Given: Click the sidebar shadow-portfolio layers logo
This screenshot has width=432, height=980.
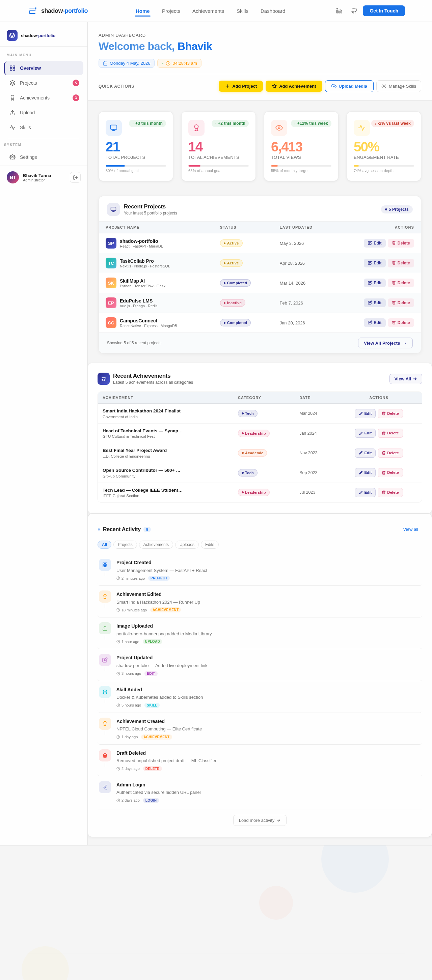Looking at the screenshot, I should [12, 35].
